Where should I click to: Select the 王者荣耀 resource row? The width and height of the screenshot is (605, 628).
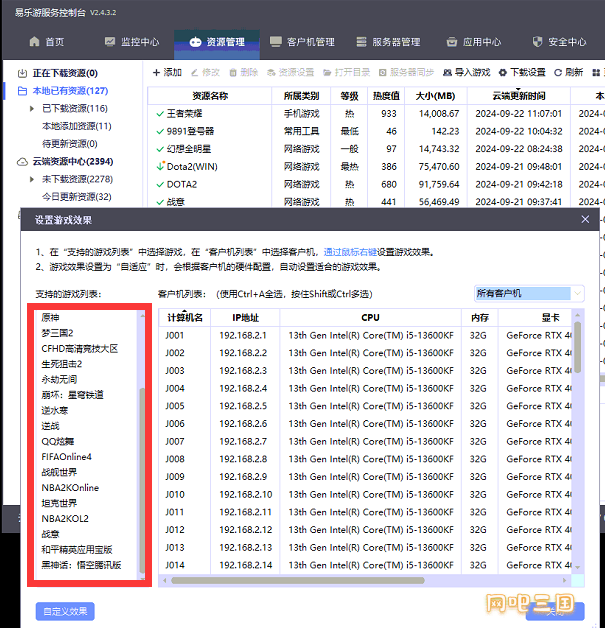(x=376, y=114)
